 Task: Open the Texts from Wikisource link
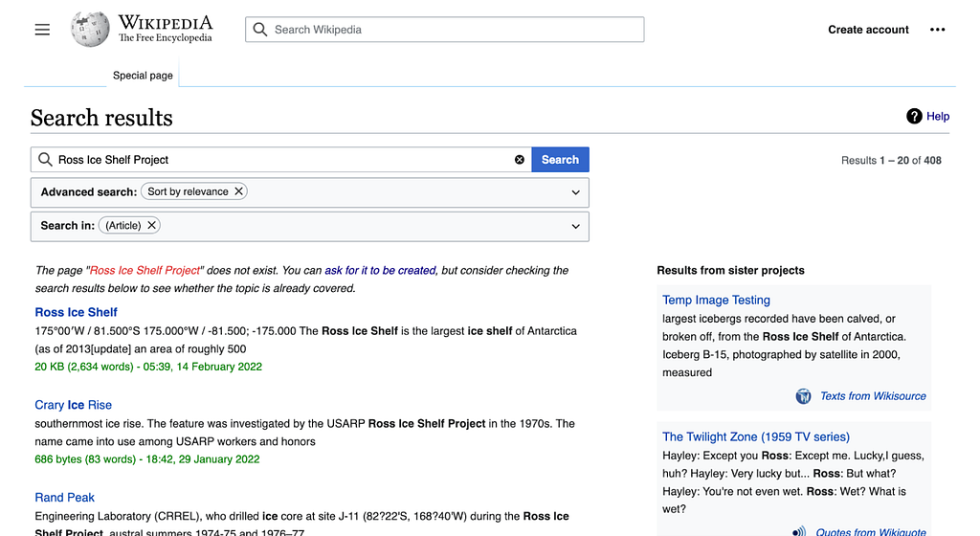coord(873,396)
